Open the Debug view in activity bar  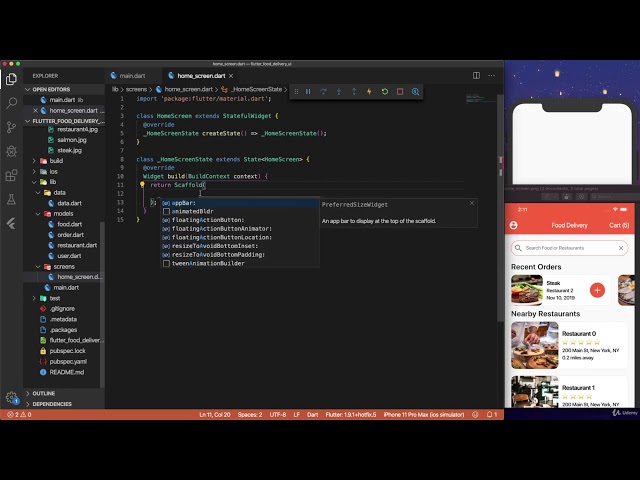(x=11, y=151)
